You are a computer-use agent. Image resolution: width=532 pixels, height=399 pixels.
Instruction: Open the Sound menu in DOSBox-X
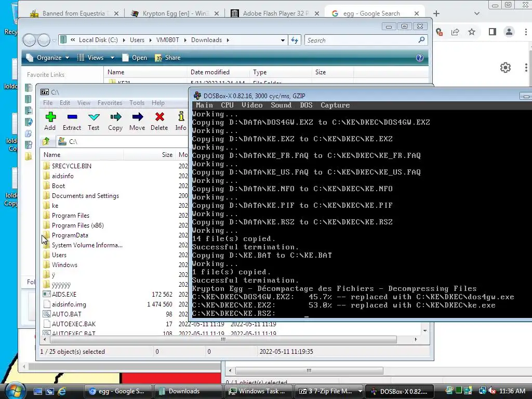pyautogui.click(x=281, y=105)
